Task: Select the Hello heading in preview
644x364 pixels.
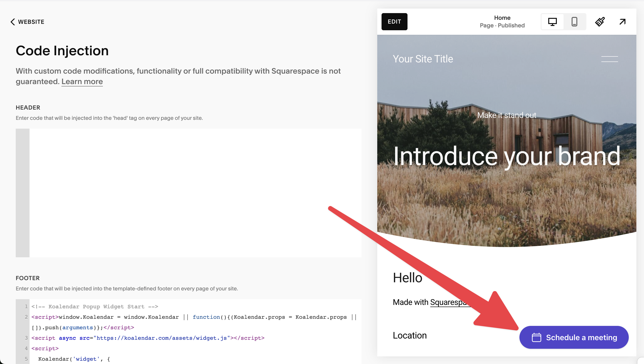Action: [408, 278]
